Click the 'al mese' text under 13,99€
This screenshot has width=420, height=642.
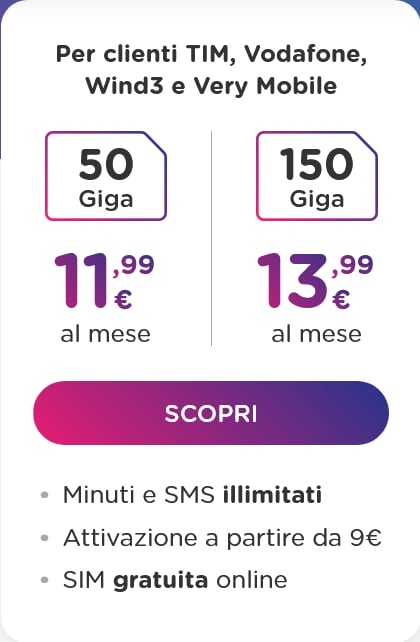[316, 334]
